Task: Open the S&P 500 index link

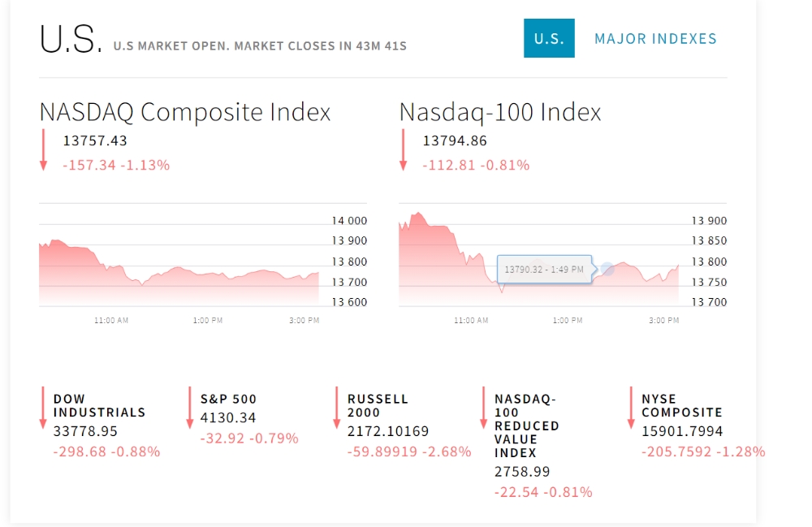Action: click(x=228, y=399)
